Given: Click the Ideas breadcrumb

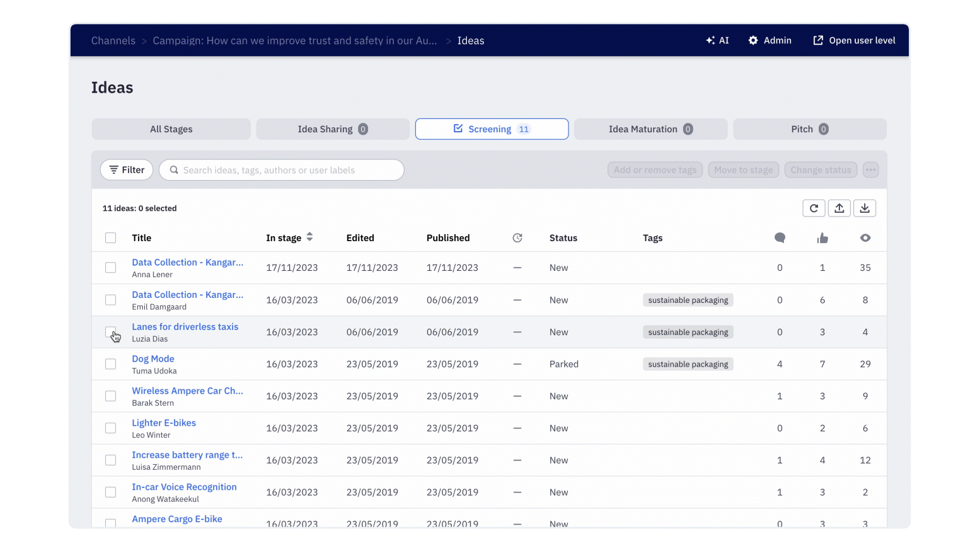Looking at the screenshot, I should 471,40.
